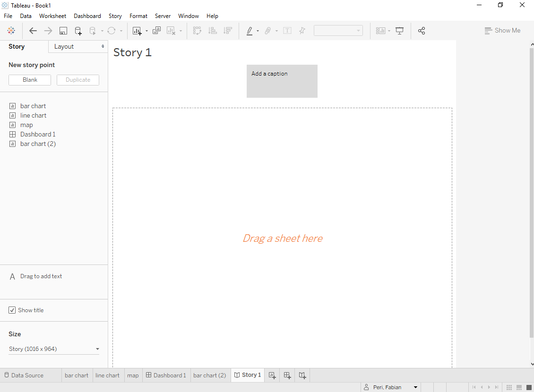Switch to Show Tabs view icon

tap(529, 387)
